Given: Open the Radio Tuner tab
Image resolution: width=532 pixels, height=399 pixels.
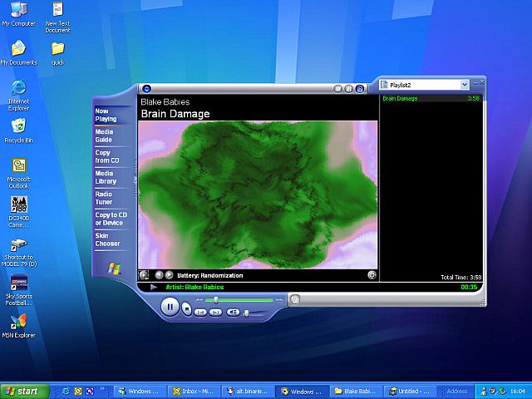Looking at the screenshot, I should coord(103,198).
